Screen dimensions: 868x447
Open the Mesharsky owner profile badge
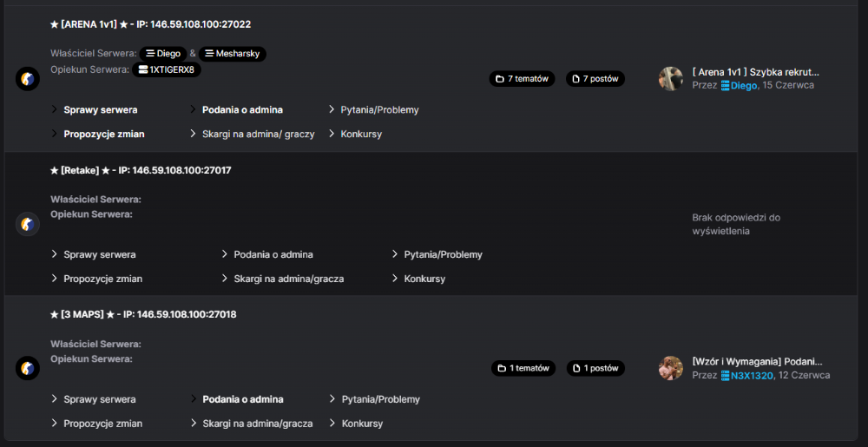point(233,54)
